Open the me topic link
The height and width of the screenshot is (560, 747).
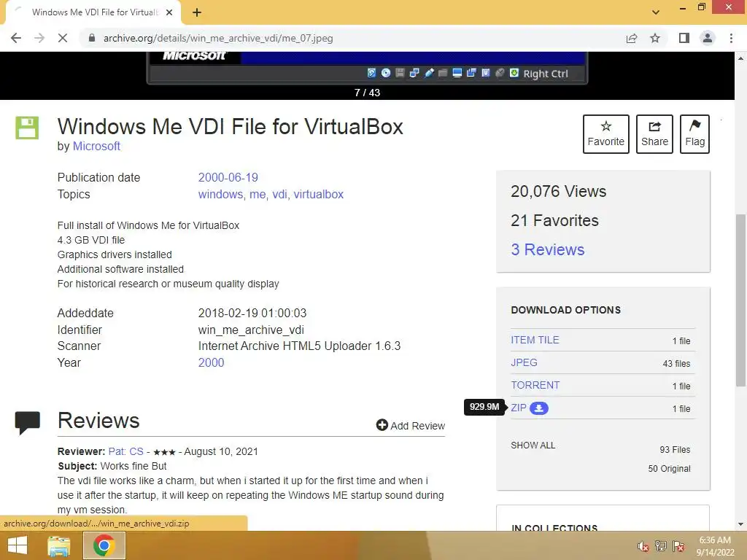point(258,194)
